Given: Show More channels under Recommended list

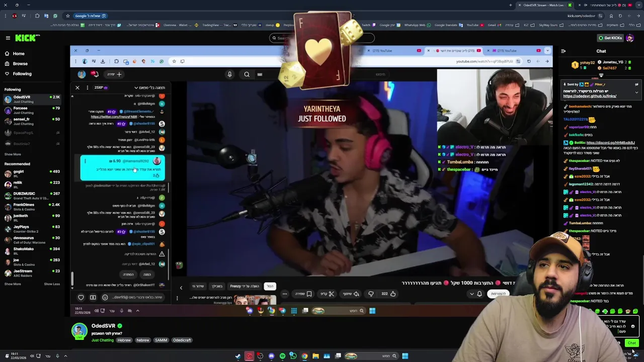Looking at the screenshot, I should pyautogui.click(x=13, y=284).
